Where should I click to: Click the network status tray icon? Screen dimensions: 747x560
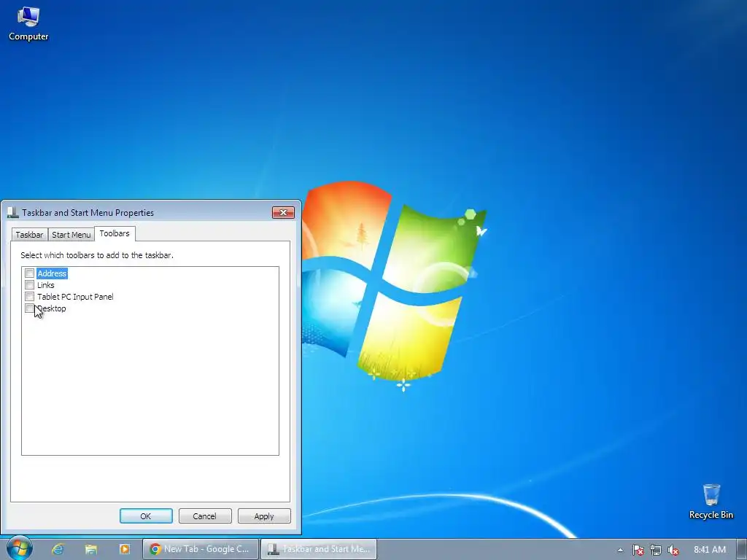click(x=656, y=550)
